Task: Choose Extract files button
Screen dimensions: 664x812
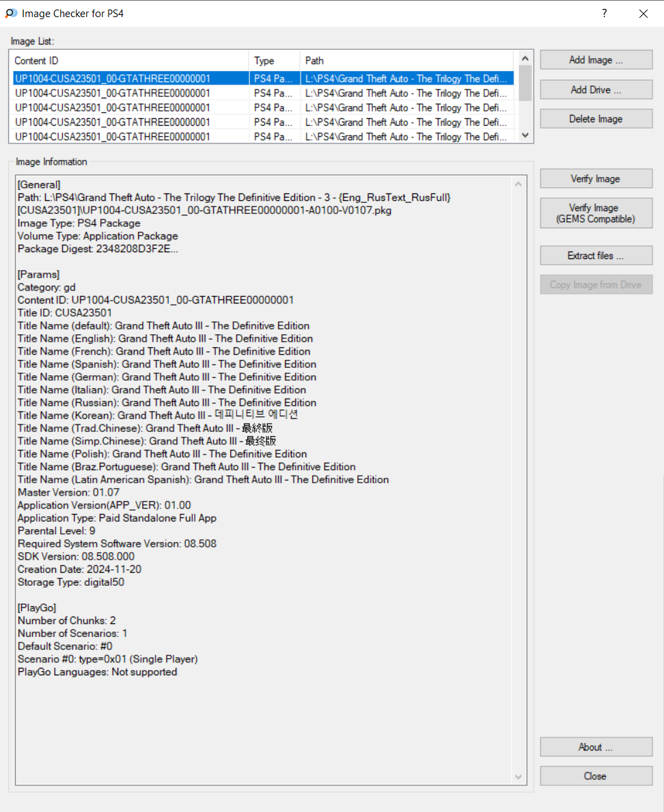Action: tap(596, 256)
